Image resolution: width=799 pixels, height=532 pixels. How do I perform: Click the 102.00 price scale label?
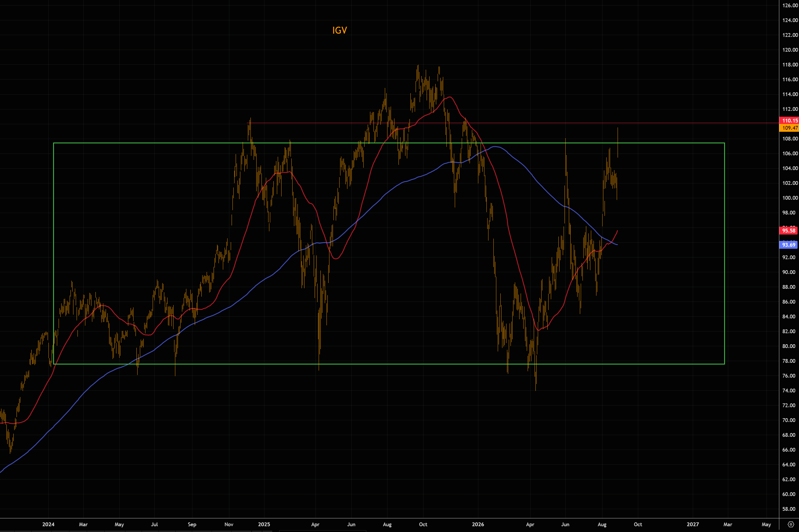point(790,183)
